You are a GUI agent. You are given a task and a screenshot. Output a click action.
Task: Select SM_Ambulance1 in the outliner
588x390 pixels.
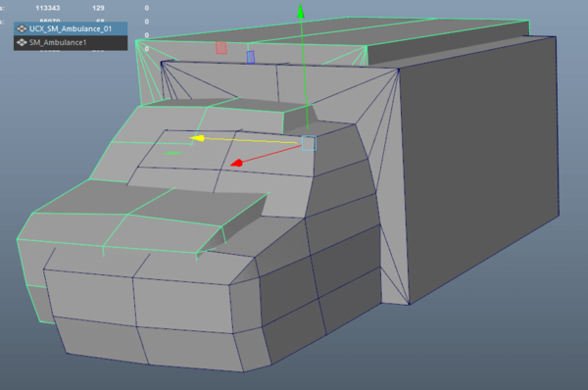[71, 43]
